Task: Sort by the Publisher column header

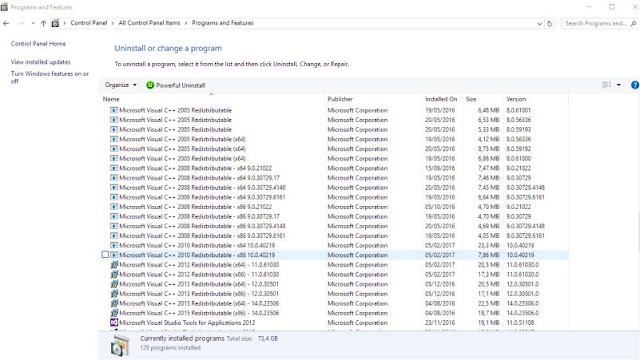Action: tap(373, 99)
